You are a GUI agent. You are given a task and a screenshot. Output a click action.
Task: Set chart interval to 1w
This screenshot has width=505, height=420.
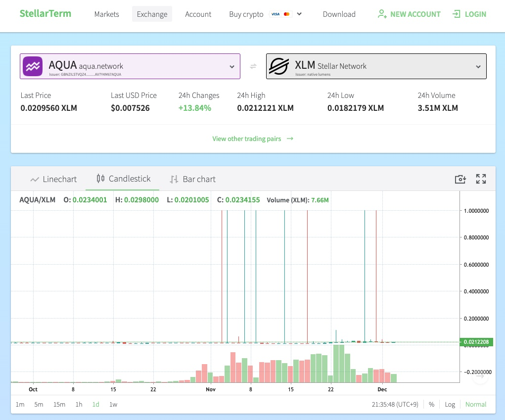pyautogui.click(x=113, y=405)
